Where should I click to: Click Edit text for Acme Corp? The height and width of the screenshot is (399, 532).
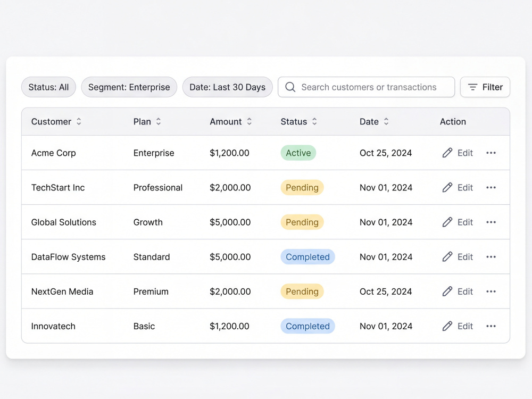click(465, 153)
